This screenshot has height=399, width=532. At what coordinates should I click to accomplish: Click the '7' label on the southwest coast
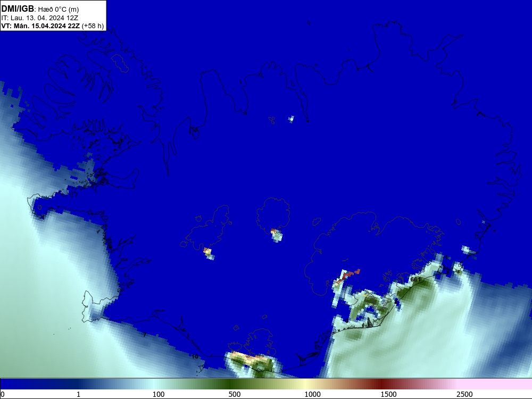coord(145,335)
